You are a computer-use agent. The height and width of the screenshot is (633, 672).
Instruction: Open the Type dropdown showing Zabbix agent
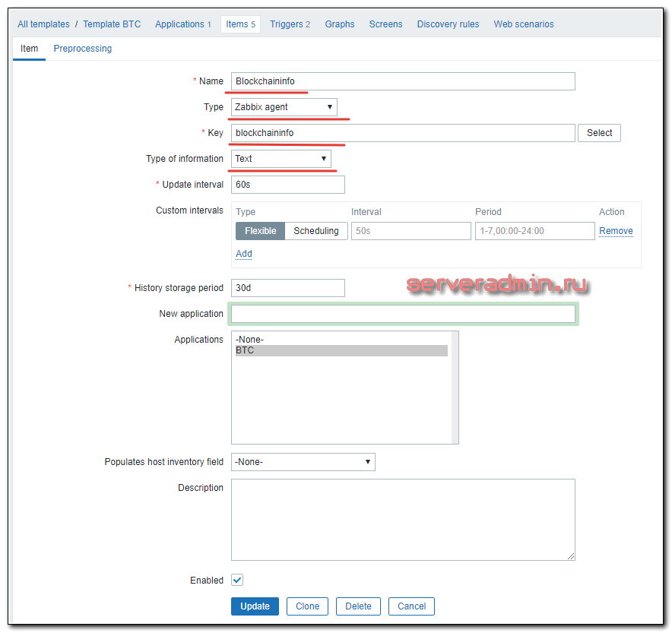(284, 106)
